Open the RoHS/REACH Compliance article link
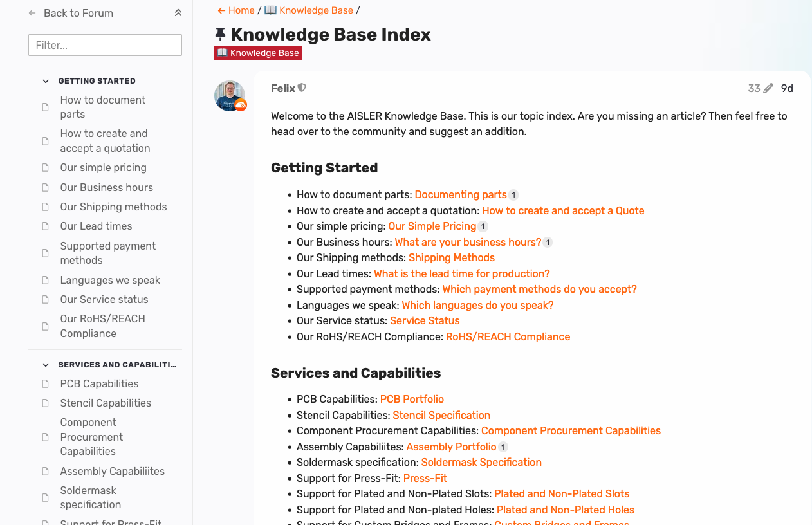812x525 pixels. coord(508,336)
